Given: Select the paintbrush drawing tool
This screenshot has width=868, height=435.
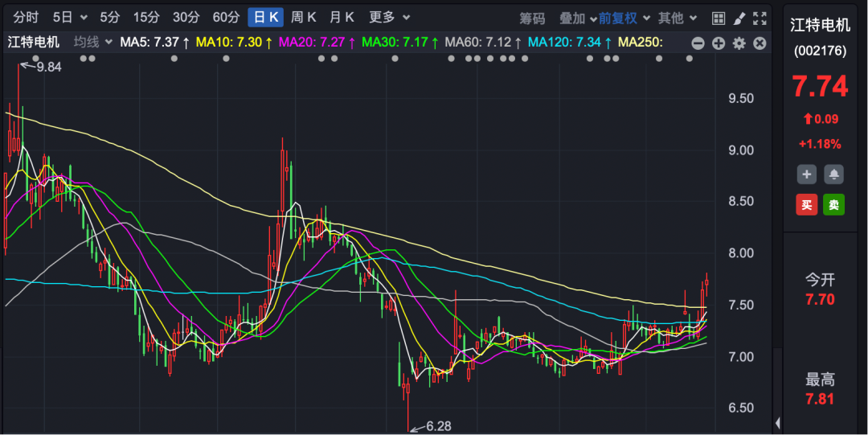Looking at the screenshot, I should pyautogui.click(x=739, y=18).
